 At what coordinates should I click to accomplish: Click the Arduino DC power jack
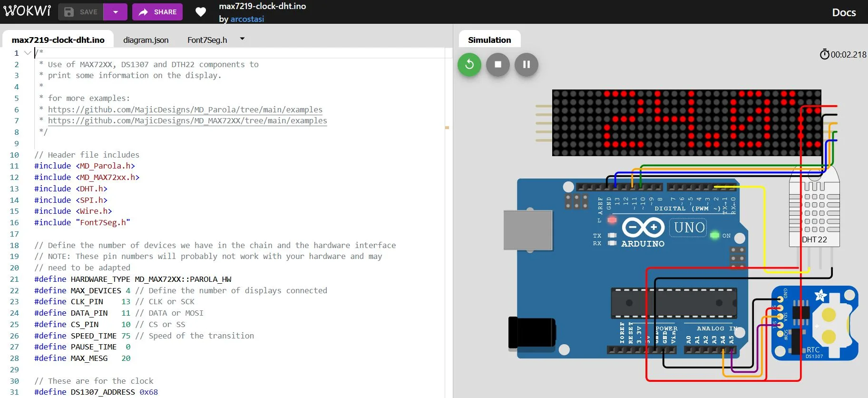coord(532,333)
